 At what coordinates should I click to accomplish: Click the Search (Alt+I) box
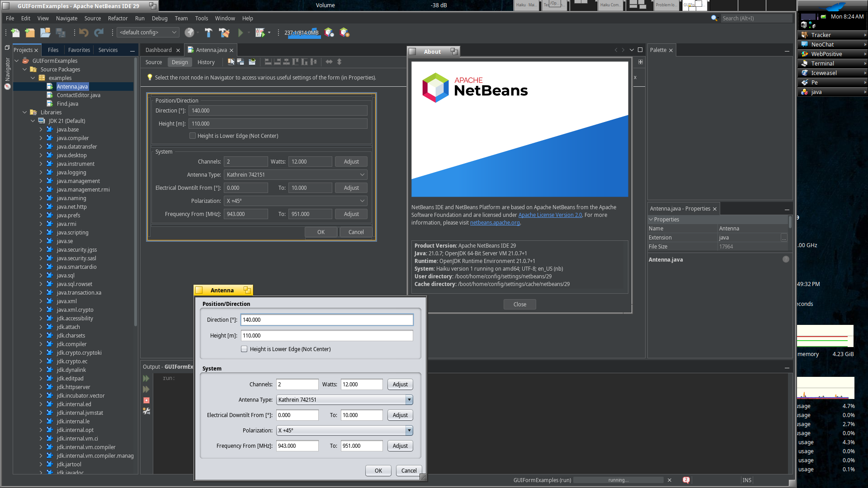pyautogui.click(x=757, y=19)
